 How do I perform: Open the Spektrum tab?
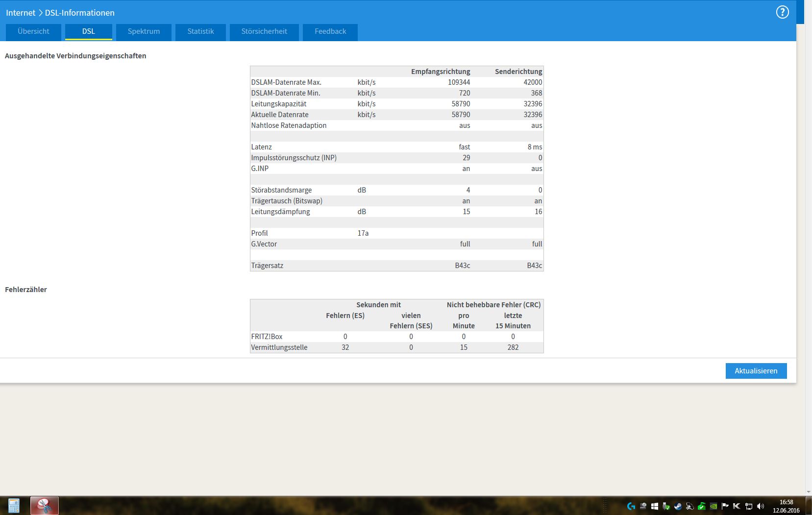click(144, 31)
